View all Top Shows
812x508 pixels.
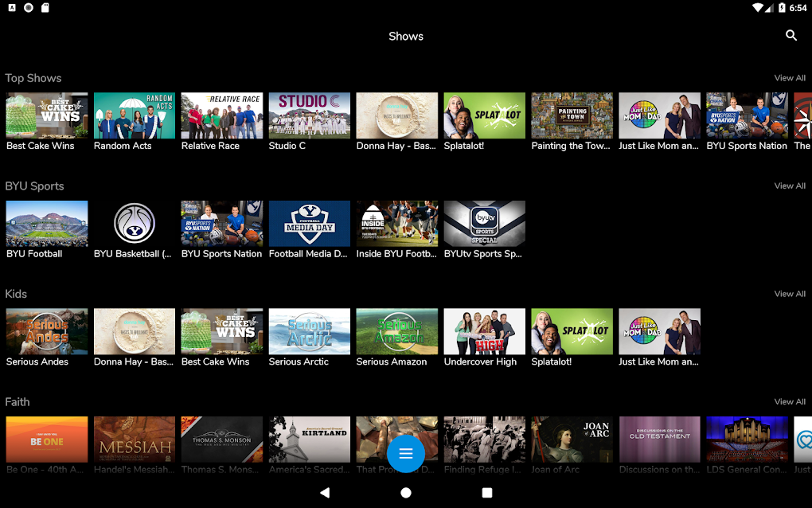click(790, 78)
